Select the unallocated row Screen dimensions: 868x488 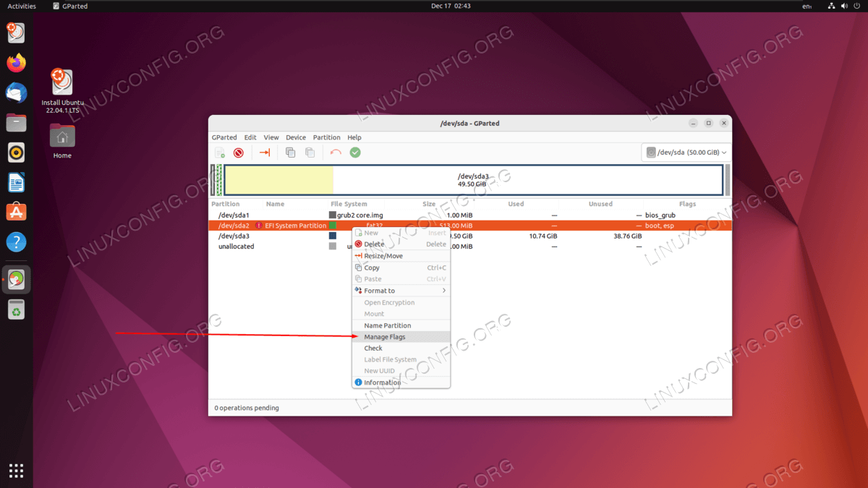[470, 247]
